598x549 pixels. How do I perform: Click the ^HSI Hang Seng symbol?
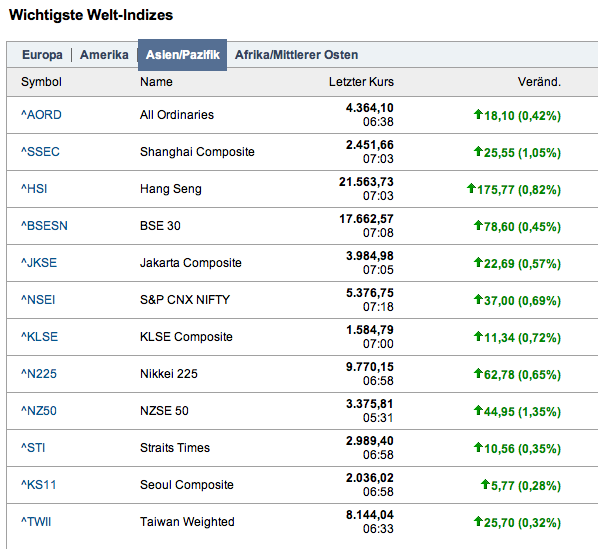[34, 189]
